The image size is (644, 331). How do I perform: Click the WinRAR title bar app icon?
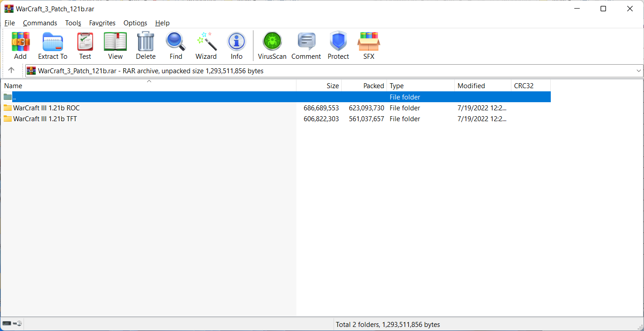coord(9,9)
